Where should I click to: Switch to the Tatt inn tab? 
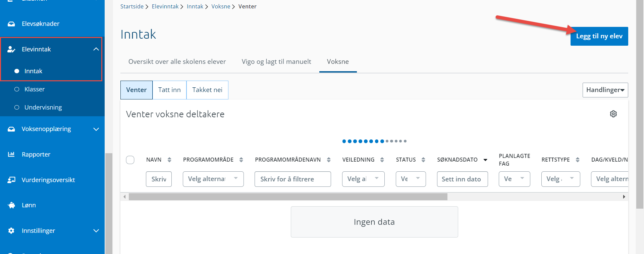(169, 90)
